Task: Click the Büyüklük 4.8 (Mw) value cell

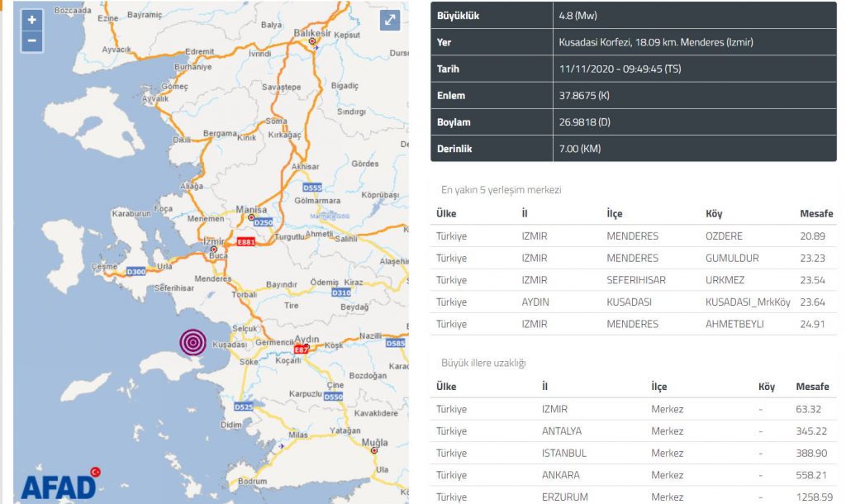Action: tap(576, 15)
